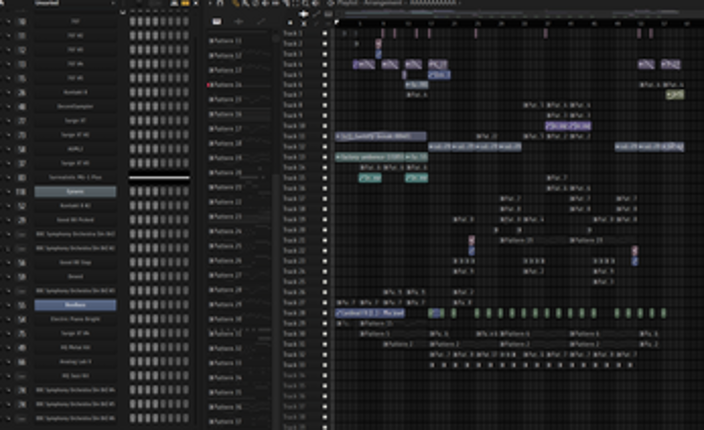Show automation clips in the picker panel
The width and height of the screenshot is (704, 430).
(261, 22)
